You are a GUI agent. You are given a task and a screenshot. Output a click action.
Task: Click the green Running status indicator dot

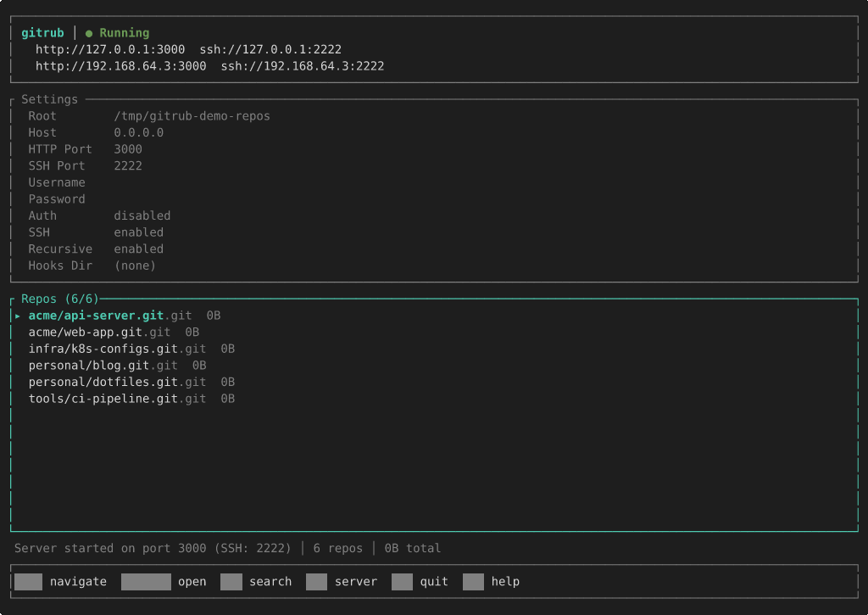[89, 33]
